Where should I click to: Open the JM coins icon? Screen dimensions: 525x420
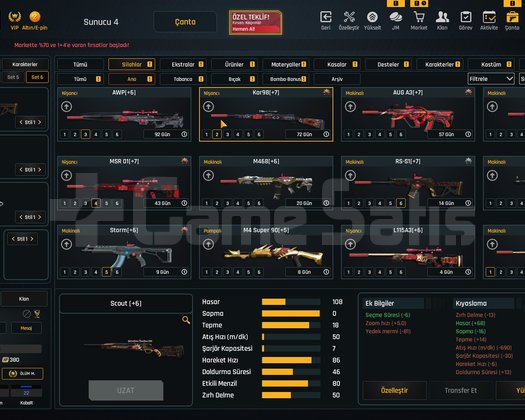pos(395,17)
